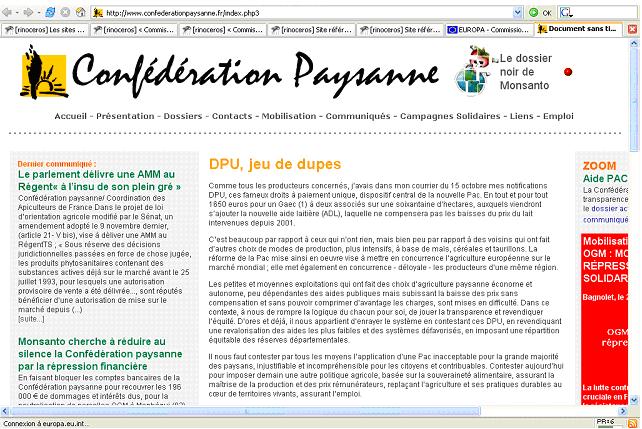642x429 pixels.
Task: Click the horizontal scrollbar at page bottom
Action: click(300, 411)
